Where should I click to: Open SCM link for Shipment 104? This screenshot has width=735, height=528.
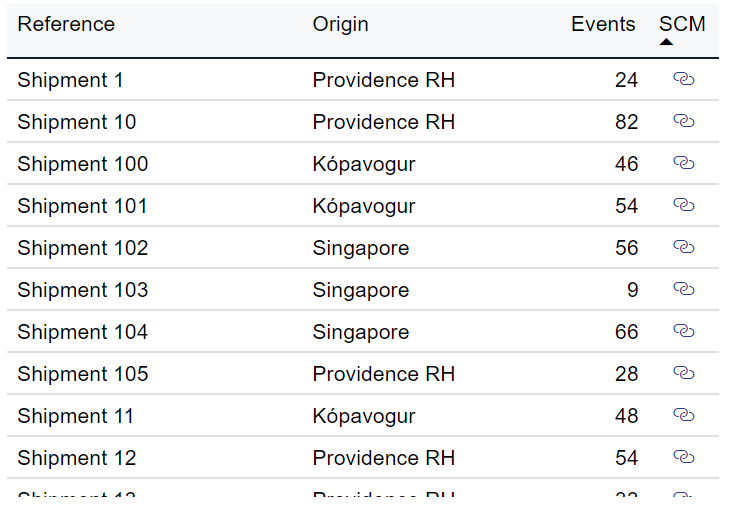pos(683,331)
